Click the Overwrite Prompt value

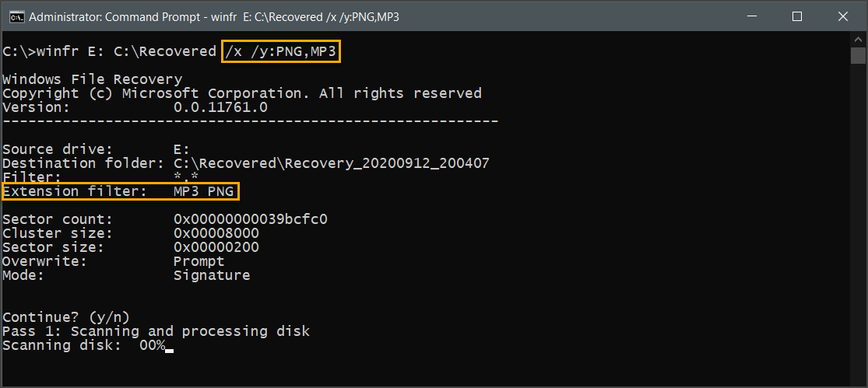(x=199, y=261)
